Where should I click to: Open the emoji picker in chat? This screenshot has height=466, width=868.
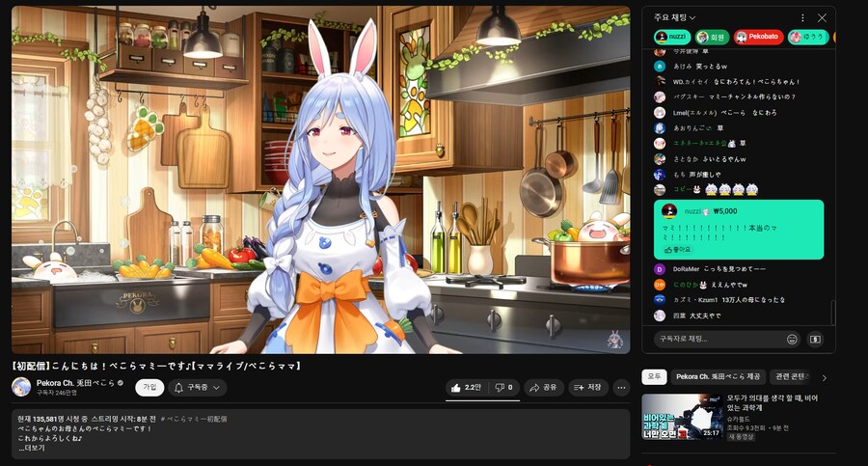[x=793, y=339]
